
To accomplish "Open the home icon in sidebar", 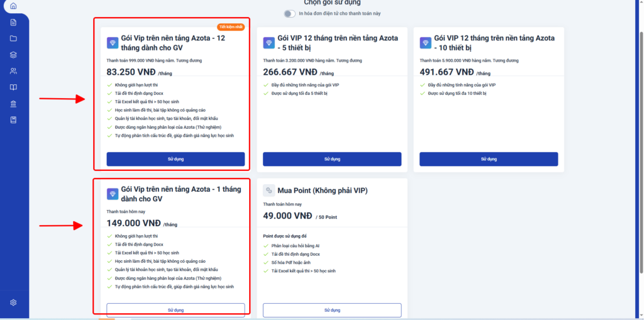I will click(x=14, y=6).
